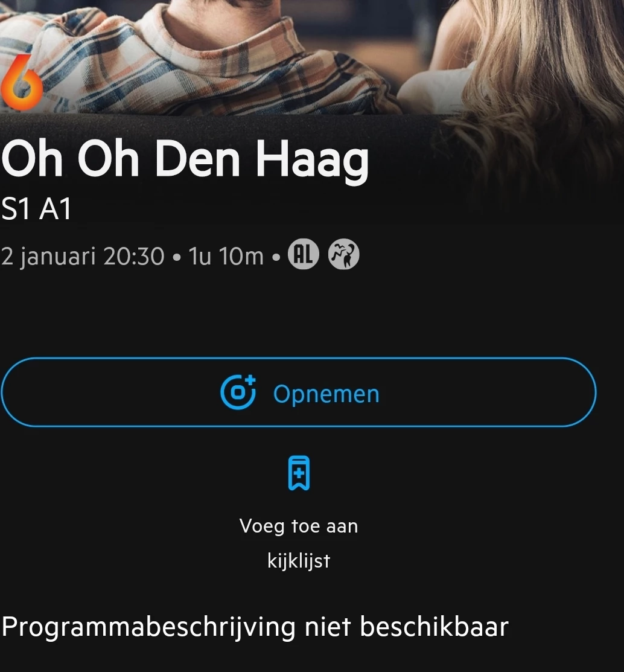Click the 'kijklijst' word below bookmark
Image resolution: width=624 pixels, height=672 pixels.
[x=299, y=560]
